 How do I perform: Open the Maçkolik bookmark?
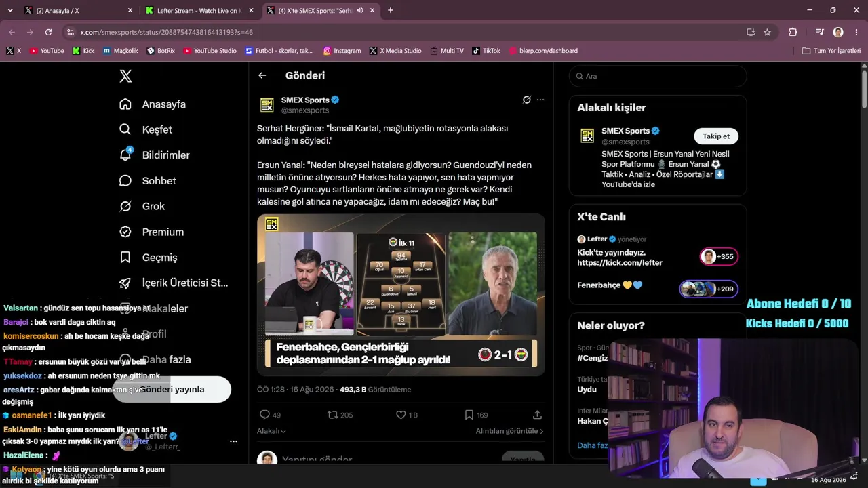click(x=121, y=51)
